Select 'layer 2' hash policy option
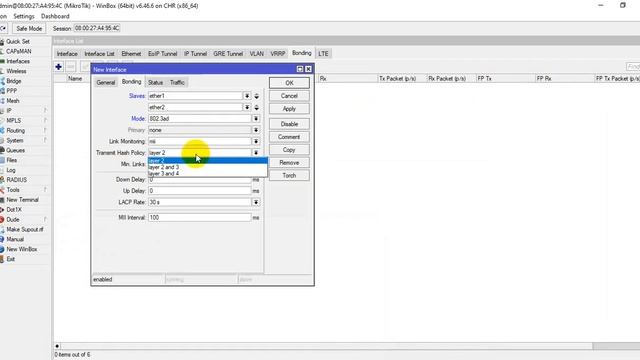This screenshot has width=640, height=360. 208,161
